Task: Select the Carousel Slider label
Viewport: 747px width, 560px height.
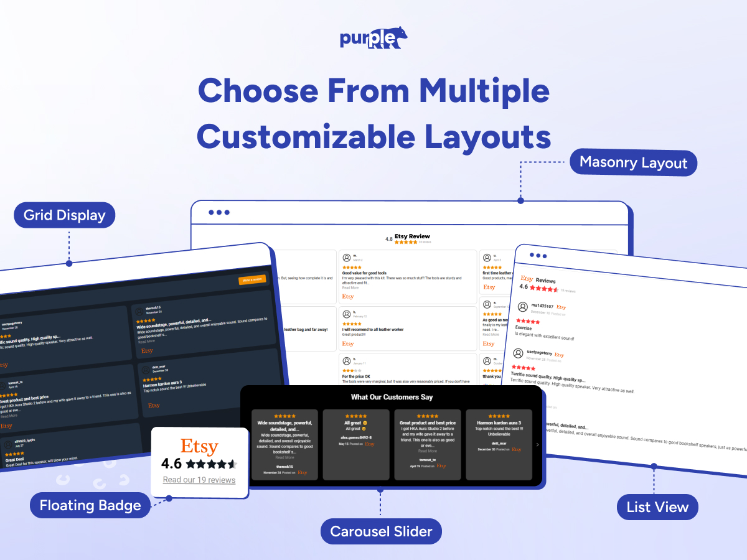Action: click(x=381, y=531)
